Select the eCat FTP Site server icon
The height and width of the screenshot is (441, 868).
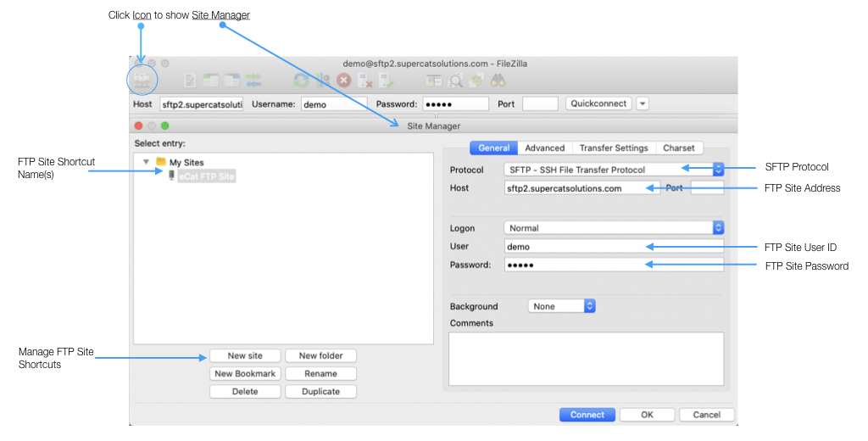(171, 176)
